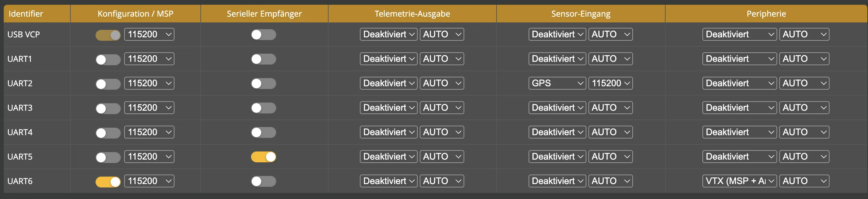868x199 pixels.
Task: Open UART4 peripheral Deaktiviert dropdown
Action: click(x=739, y=132)
